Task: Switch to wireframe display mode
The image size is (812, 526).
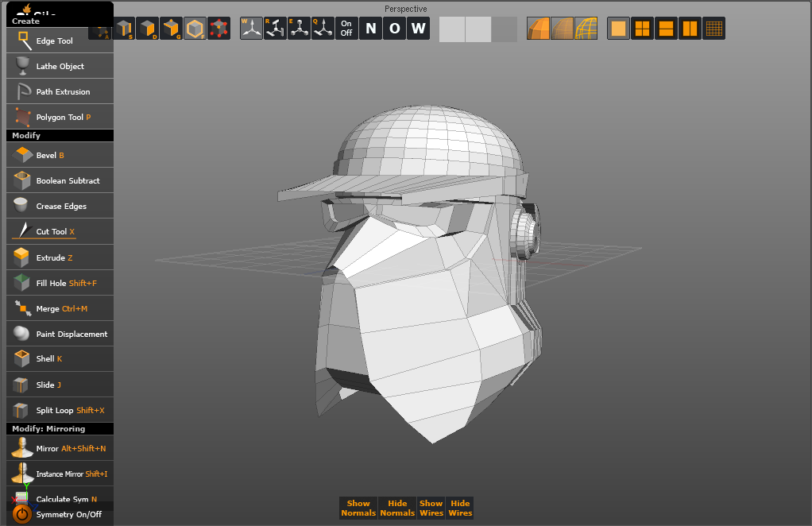Action: (586, 29)
